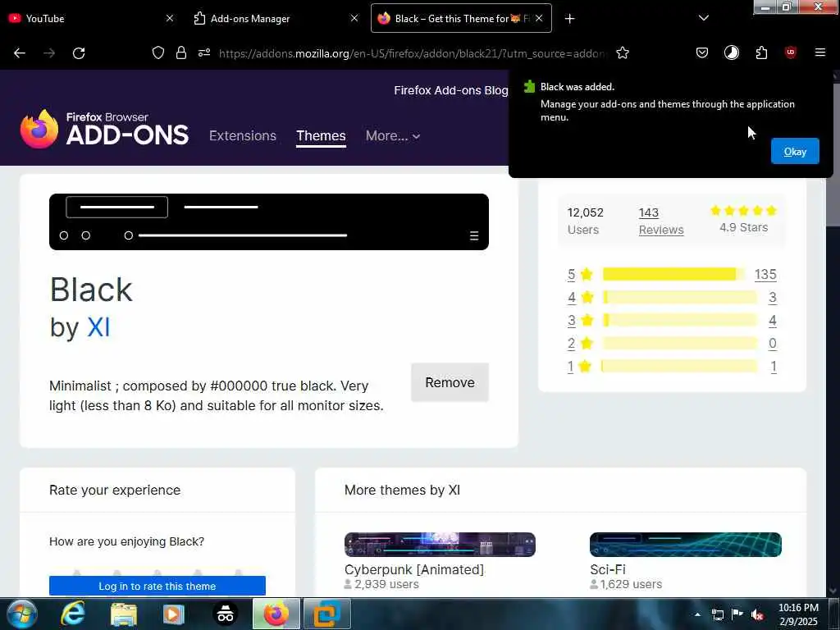This screenshot has height=630, width=840.
Task: Reload the current page
Action: [x=79, y=53]
